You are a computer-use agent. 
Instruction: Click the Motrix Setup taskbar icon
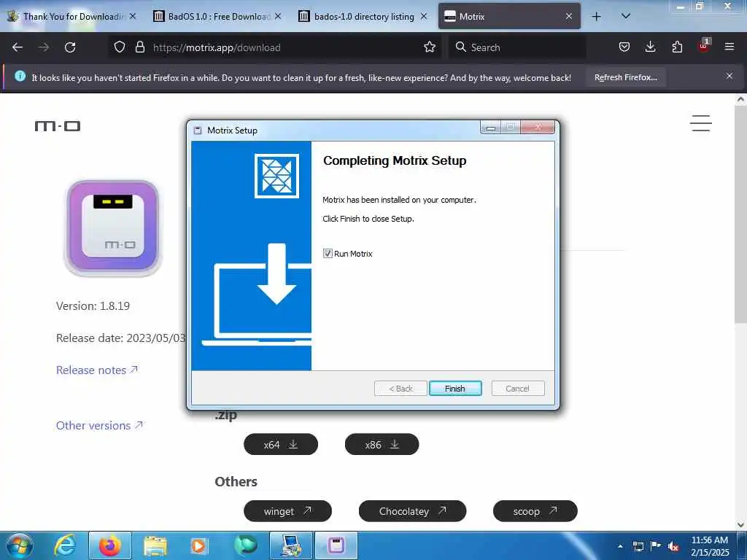coord(336,545)
